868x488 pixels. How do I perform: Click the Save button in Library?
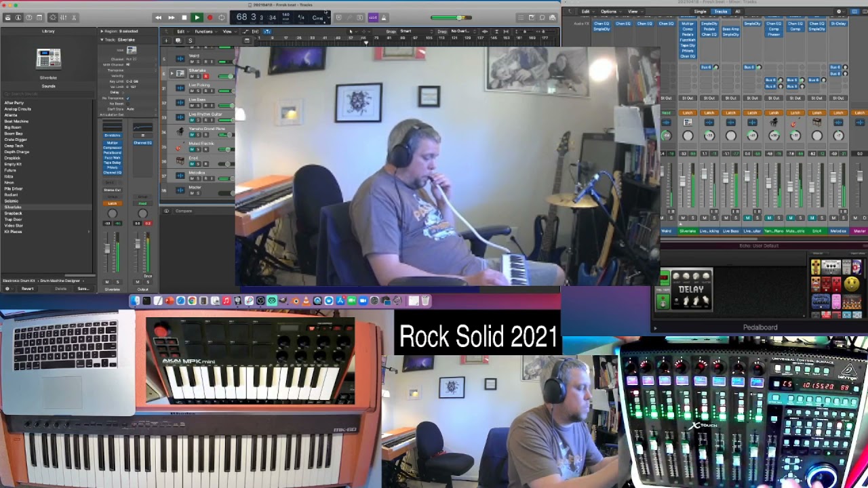click(x=83, y=289)
